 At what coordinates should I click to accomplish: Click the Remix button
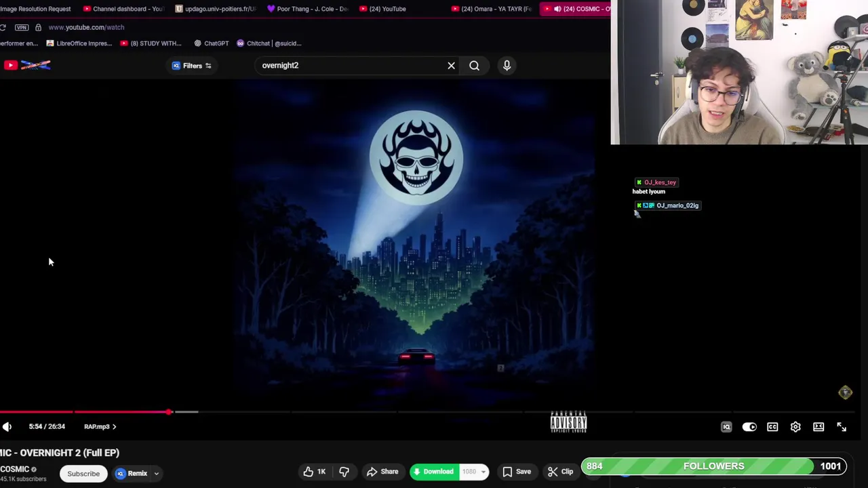pyautogui.click(x=132, y=474)
